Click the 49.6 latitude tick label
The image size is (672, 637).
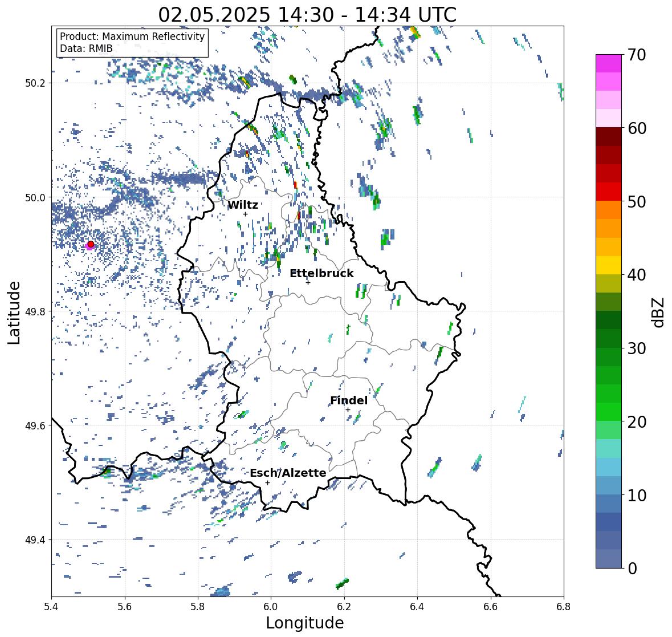pyautogui.click(x=35, y=425)
